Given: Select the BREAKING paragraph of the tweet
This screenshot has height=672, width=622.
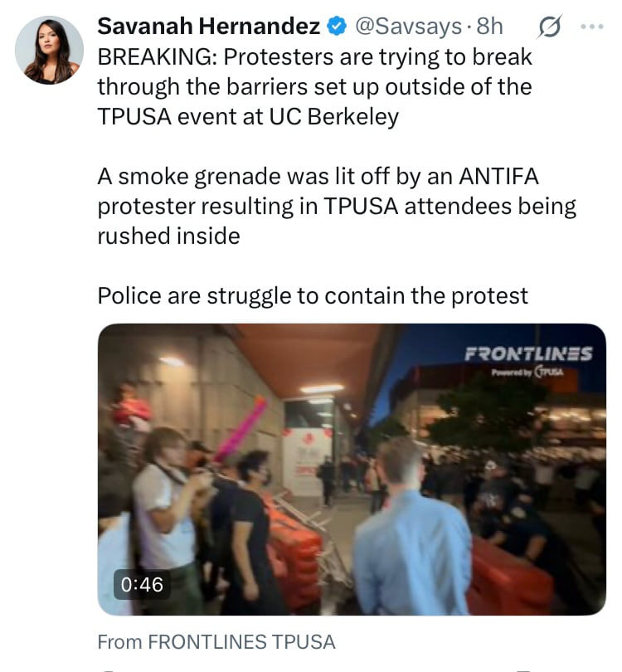Looking at the screenshot, I should coord(315,86).
